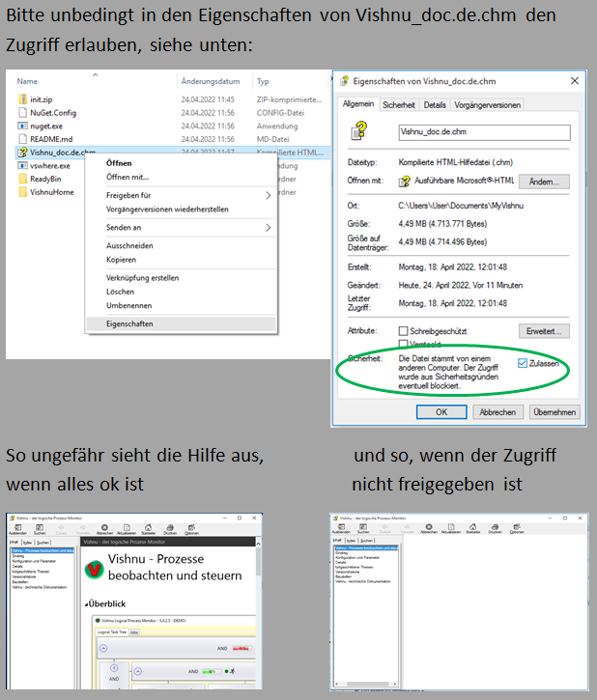Click the Name column sort arrow
This screenshot has height=700, width=597.
pos(95,75)
